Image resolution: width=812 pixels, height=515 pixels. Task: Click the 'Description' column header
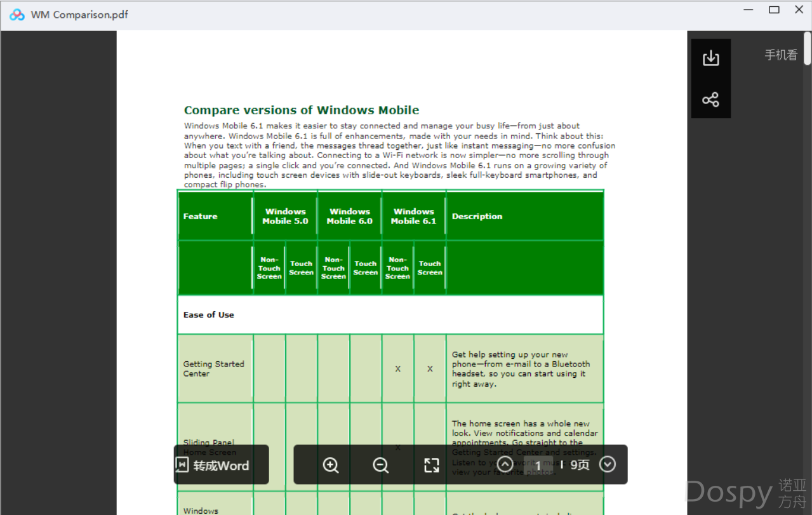tap(524, 217)
